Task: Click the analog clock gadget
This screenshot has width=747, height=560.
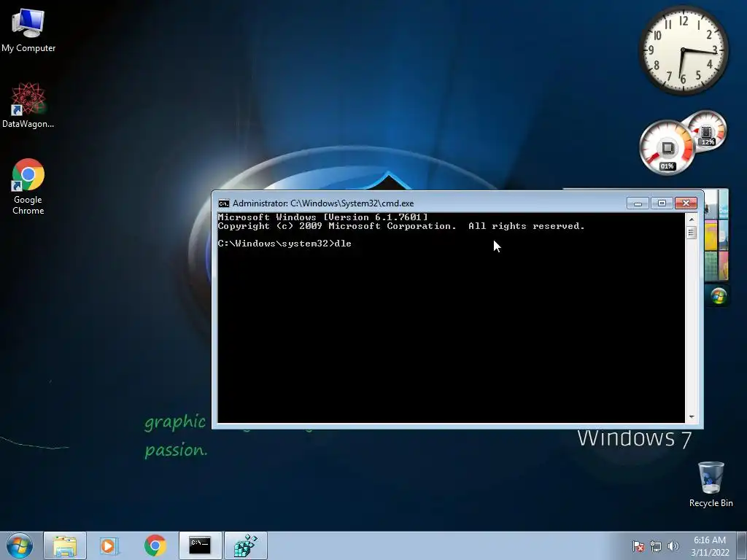Action: [683, 50]
